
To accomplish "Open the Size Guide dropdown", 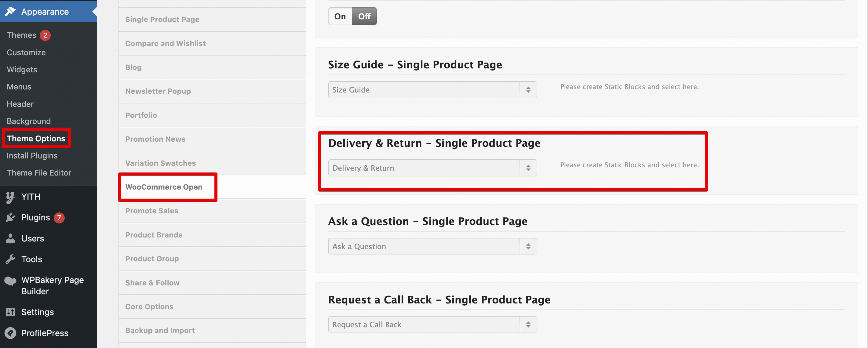I will [x=432, y=90].
